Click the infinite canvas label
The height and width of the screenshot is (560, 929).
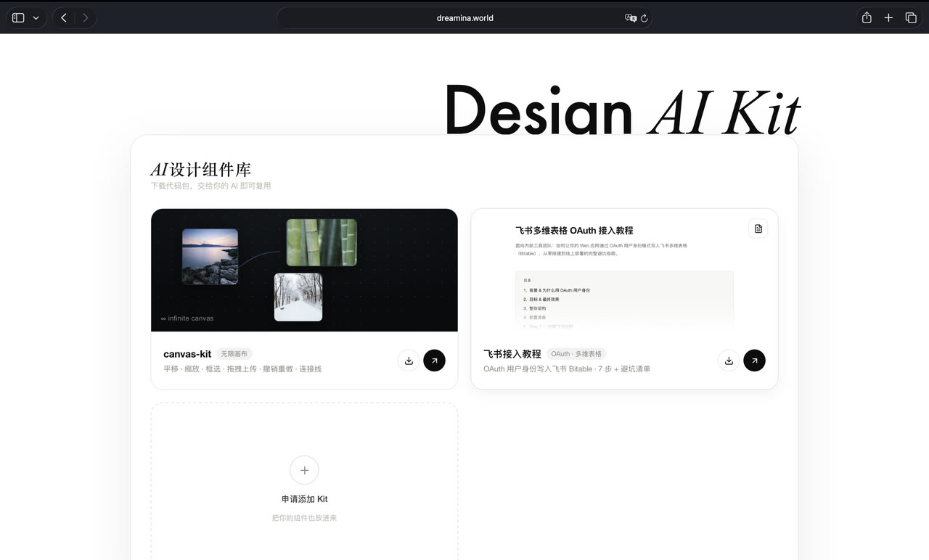187,318
